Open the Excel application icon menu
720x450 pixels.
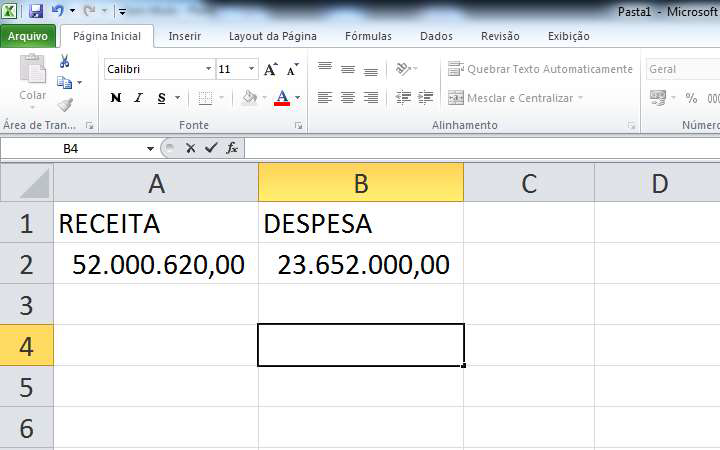pos(9,11)
